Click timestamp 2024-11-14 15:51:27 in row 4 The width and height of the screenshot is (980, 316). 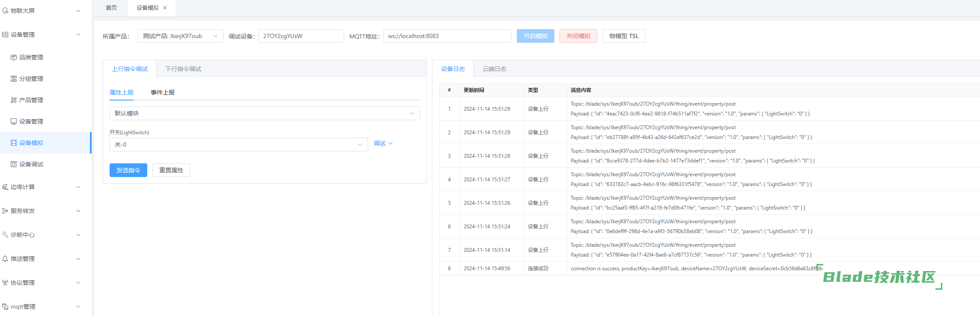tap(487, 180)
